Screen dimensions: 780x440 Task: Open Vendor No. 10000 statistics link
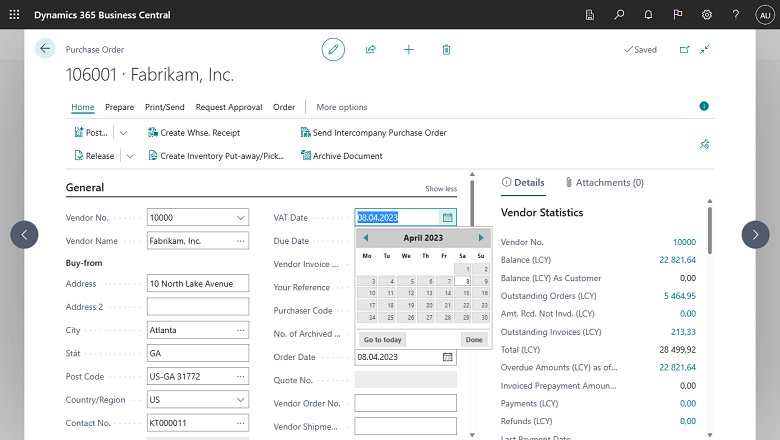point(684,242)
